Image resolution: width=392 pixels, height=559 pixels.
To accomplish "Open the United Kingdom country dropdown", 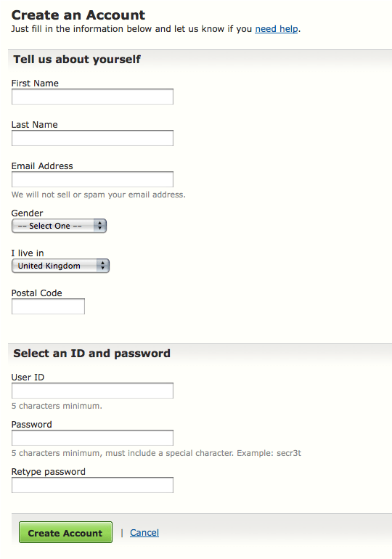I will (60, 266).
